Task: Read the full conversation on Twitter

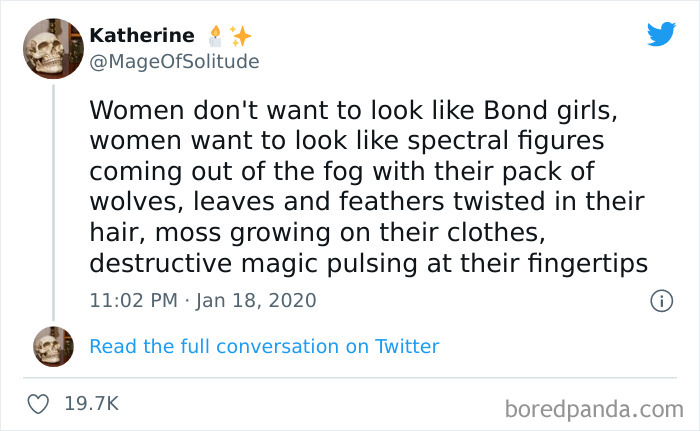Action: point(264,346)
